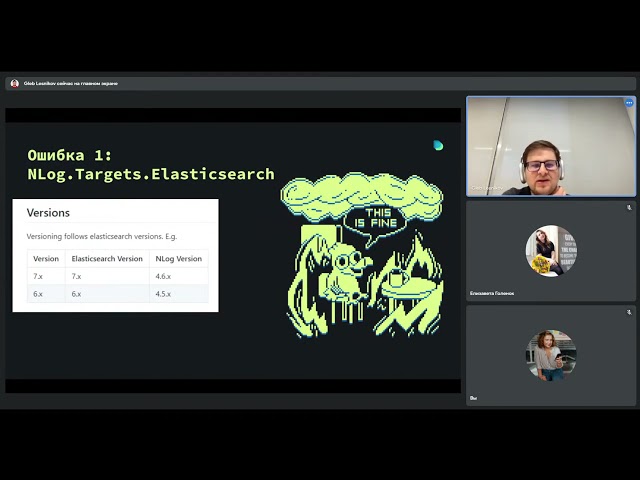Click Елизавета Голенок's round avatar
This screenshot has height=480, width=640.
pyautogui.click(x=551, y=251)
